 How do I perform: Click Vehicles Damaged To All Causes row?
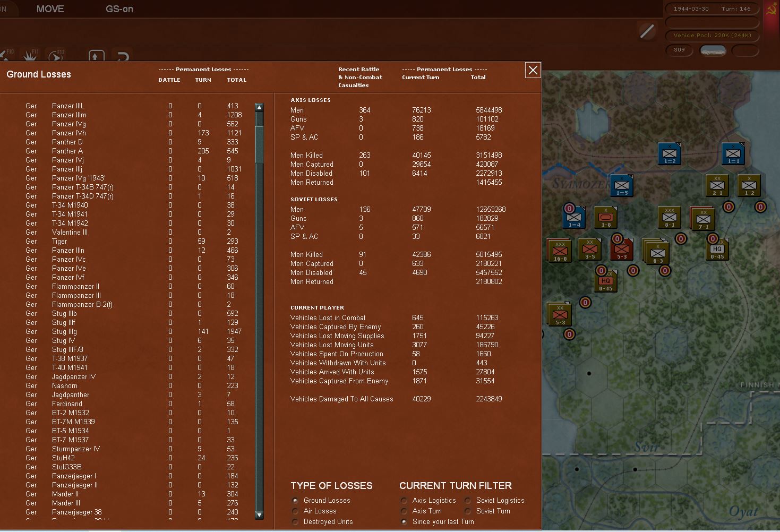pyautogui.click(x=396, y=399)
